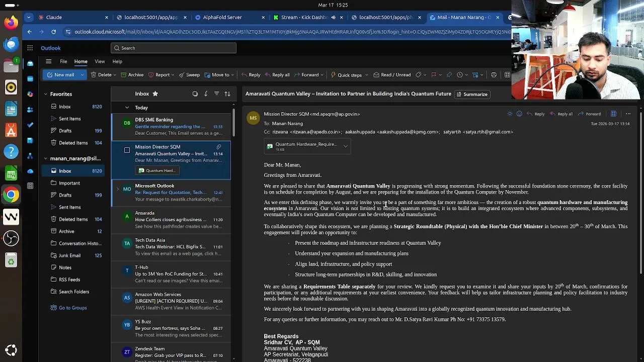Mark Inbox as favorite with star icon
This screenshot has height=362, width=644.
pos(155,94)
